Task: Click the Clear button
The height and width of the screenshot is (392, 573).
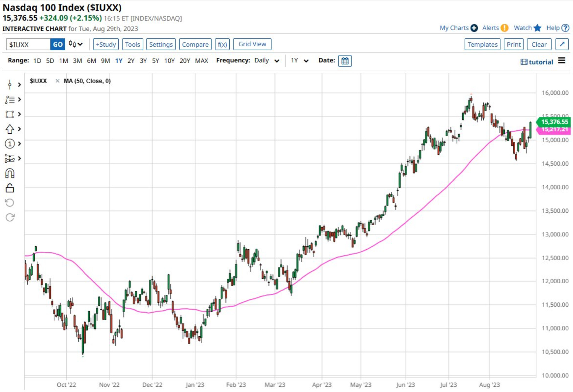Action: tap(539, 44)
